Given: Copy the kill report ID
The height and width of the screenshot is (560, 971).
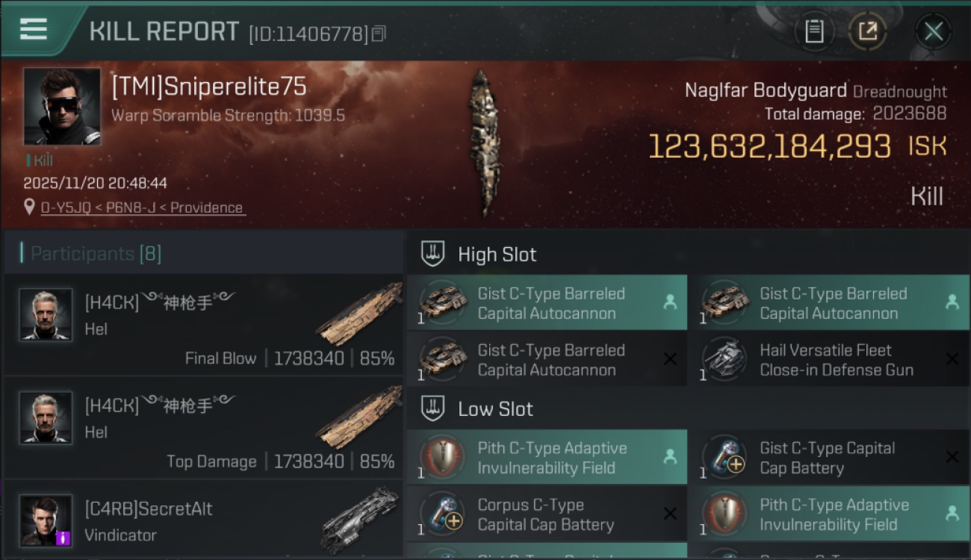Looking at the screenshot, I should tap(379, 34).
